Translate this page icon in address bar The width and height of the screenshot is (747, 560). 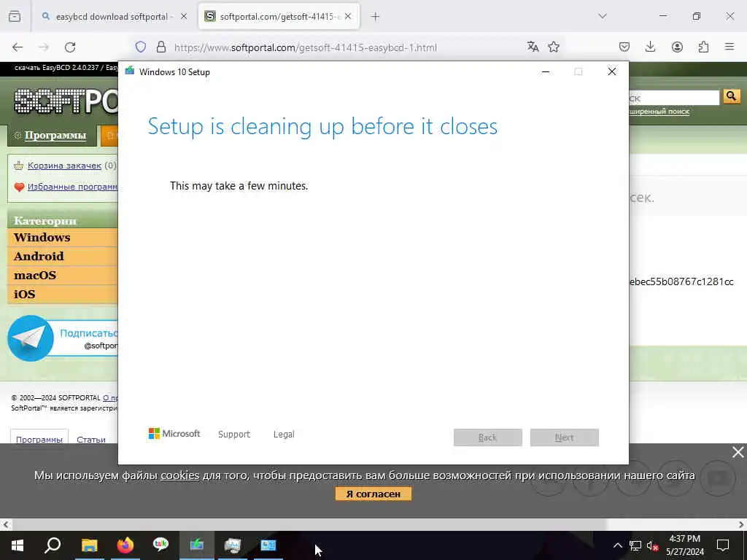[533, 47]
